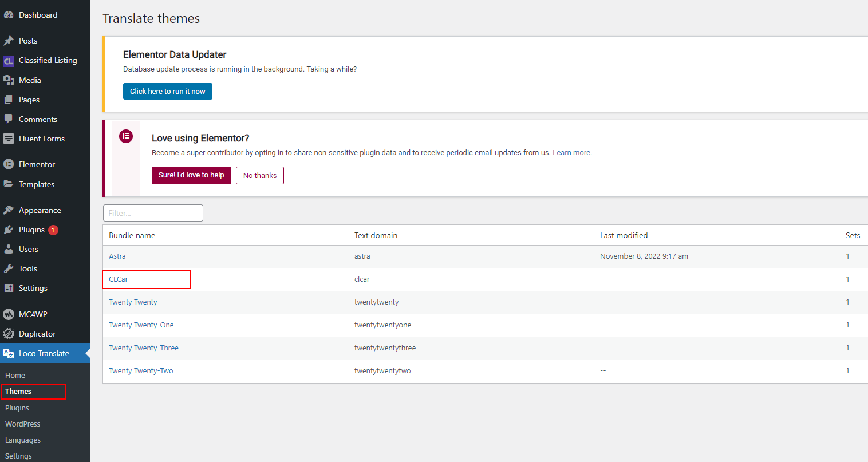Dismiss with the No thanks button
Screen dimensions: 868x462
point(260,175)
